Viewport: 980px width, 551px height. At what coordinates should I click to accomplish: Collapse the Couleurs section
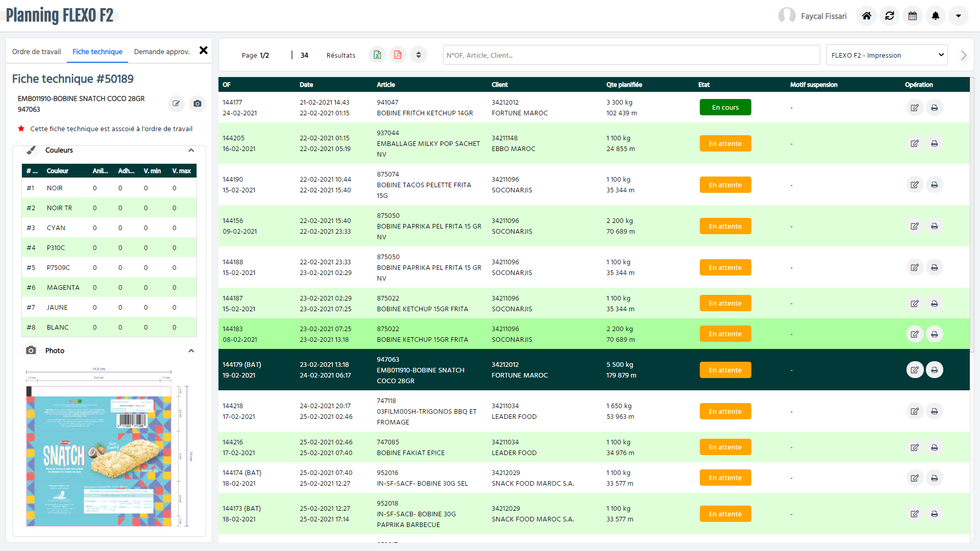(x=191, y=151)
